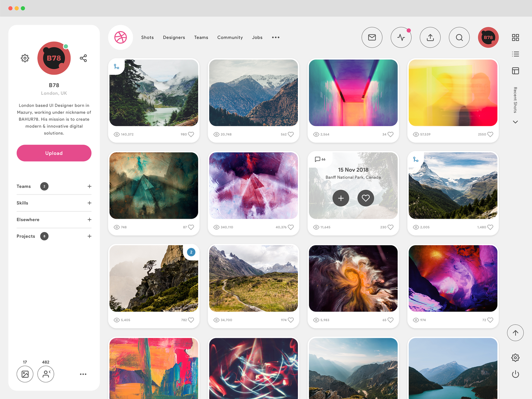532x399 pixels.
Task: Open the rebound icon on the forest lake shot
Action: coord(117,66)
